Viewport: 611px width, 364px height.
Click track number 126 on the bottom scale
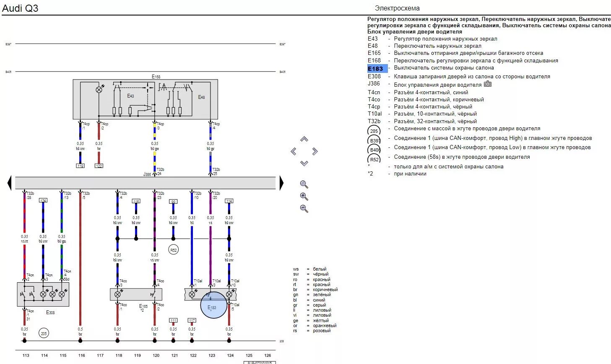click(268, 355)
